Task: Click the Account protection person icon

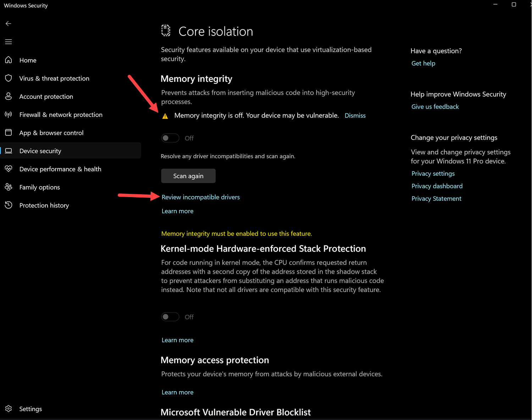Action: [x=9, y=96]
